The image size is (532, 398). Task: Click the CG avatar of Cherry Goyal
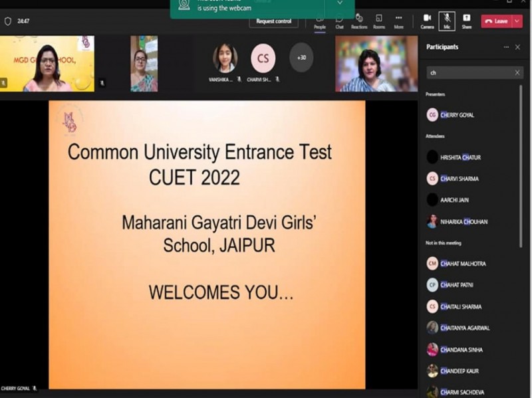pyautogui.click(x=432, y=115)
